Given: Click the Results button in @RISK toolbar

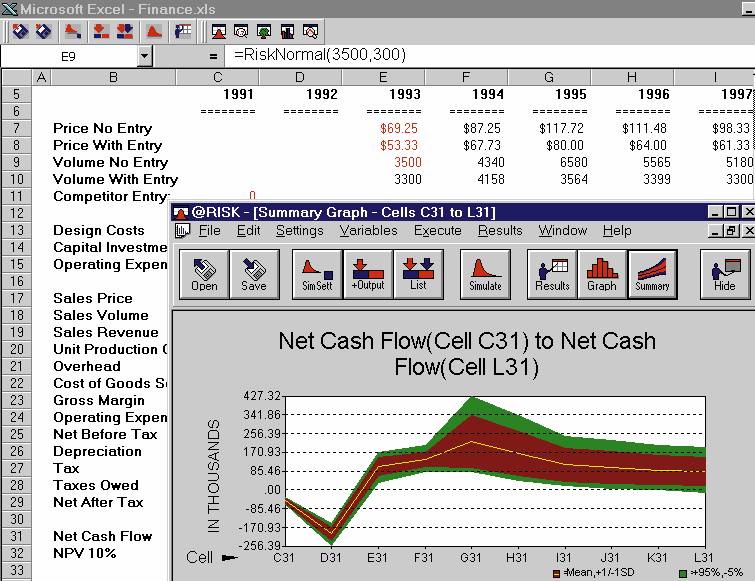Looking at the screenshot, I should click(x=552, y=274).
